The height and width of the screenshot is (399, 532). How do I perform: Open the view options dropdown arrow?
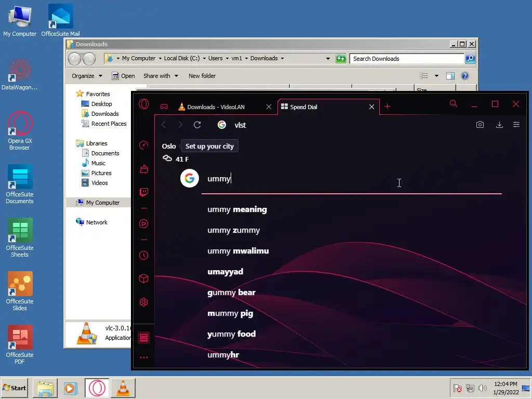pos(436,76)
